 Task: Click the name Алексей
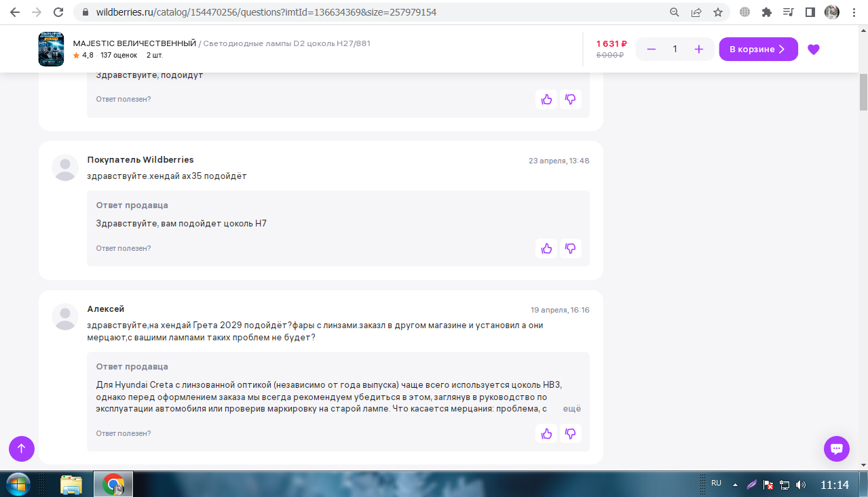(x=106, y=309)
